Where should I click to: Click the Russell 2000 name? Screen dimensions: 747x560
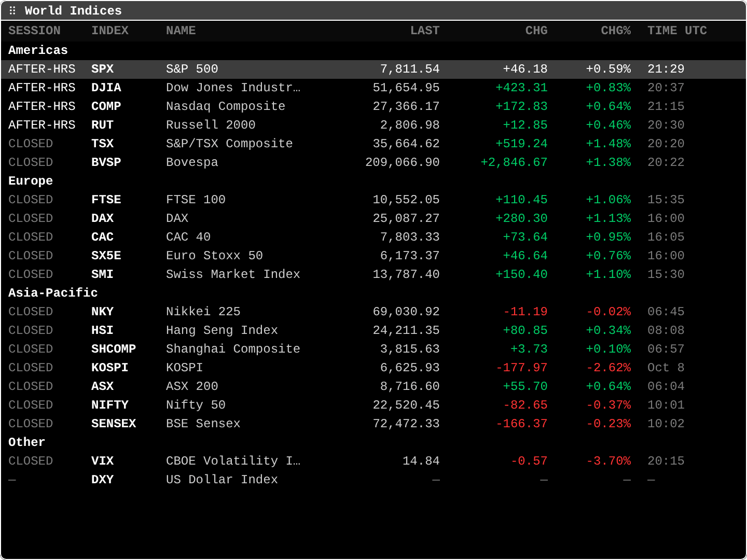[x=211, y=125]
